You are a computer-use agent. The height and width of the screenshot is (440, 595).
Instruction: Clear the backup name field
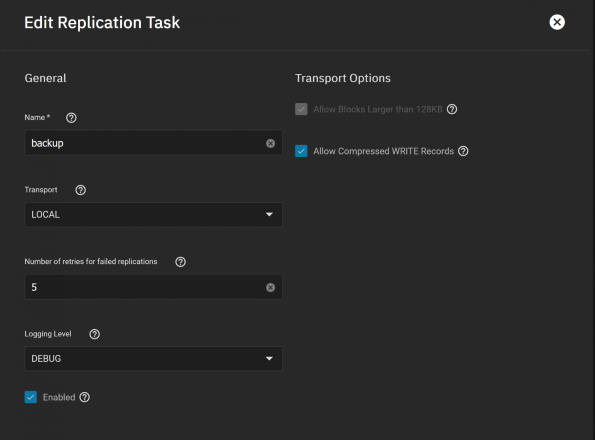270,143
